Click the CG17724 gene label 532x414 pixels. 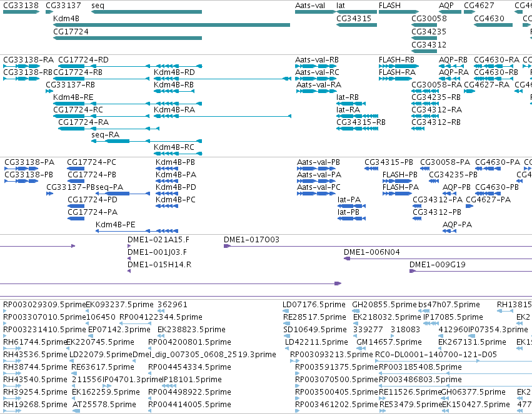(71, 31)
